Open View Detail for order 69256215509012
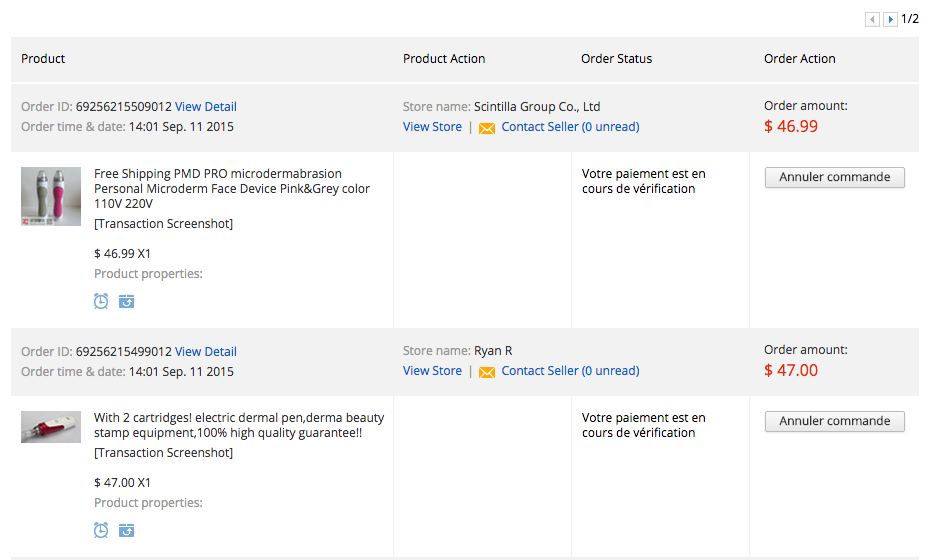This screenshot has width=934, height=560. 205,107
